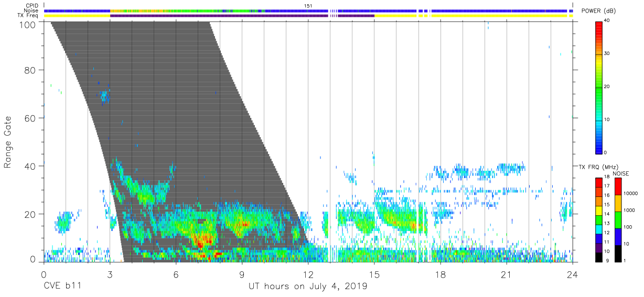
Task: Select the CPID value 151
Action: [308, 6]
